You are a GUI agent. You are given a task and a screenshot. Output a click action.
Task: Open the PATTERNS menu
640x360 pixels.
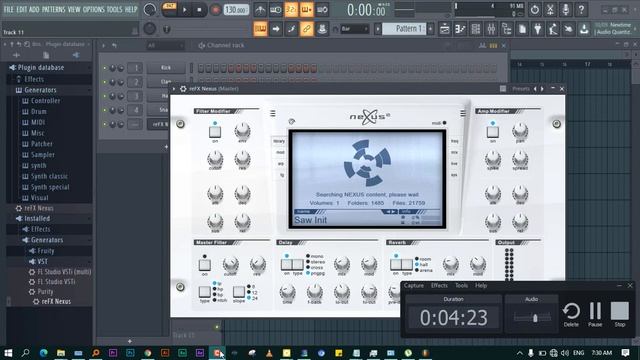[x=53, y=9]
